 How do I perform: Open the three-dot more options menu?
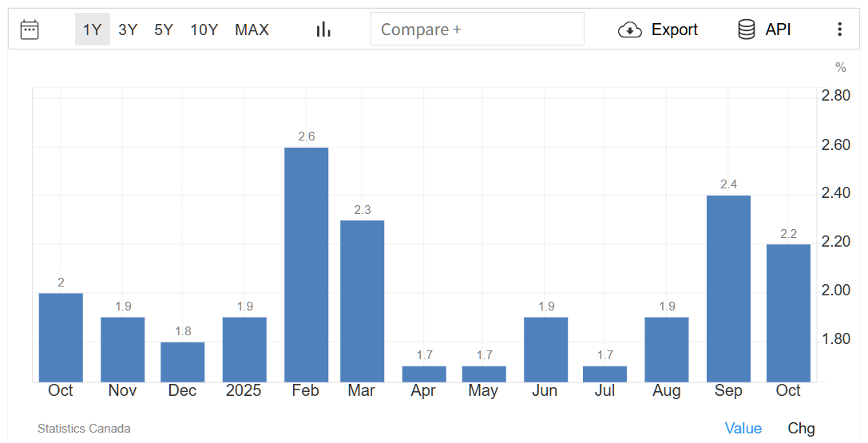pos(839,30)
